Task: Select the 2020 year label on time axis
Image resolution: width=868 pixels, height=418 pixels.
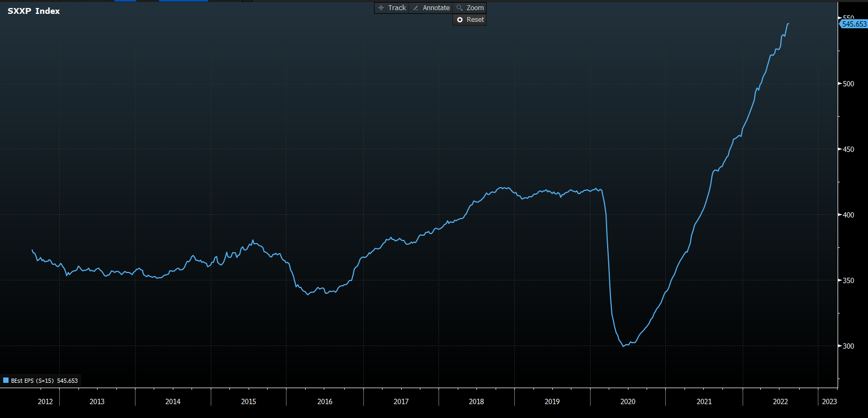Action: 628,401
